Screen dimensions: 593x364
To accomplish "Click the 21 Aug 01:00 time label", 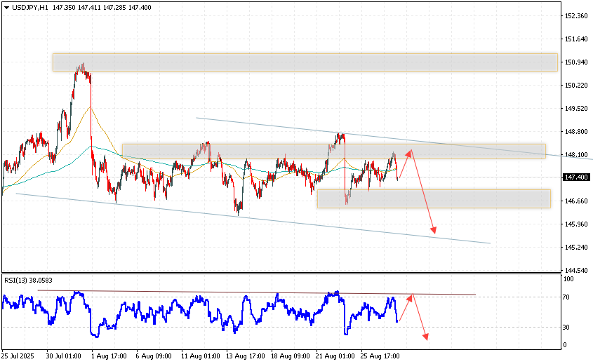I will 335,356.
